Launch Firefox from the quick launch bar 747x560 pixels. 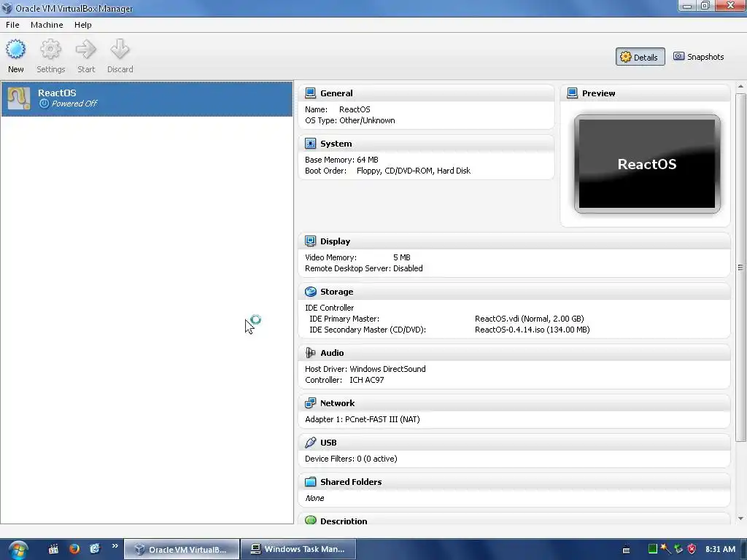pos(74,549)
